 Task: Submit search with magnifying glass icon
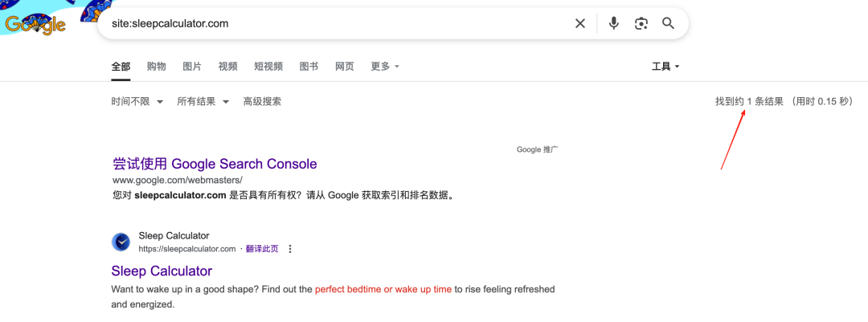(668, 23)
